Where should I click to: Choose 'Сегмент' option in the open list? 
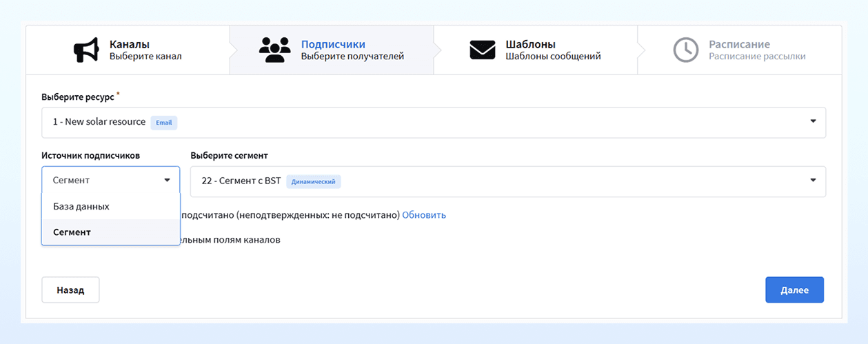(x=110, y=232)
